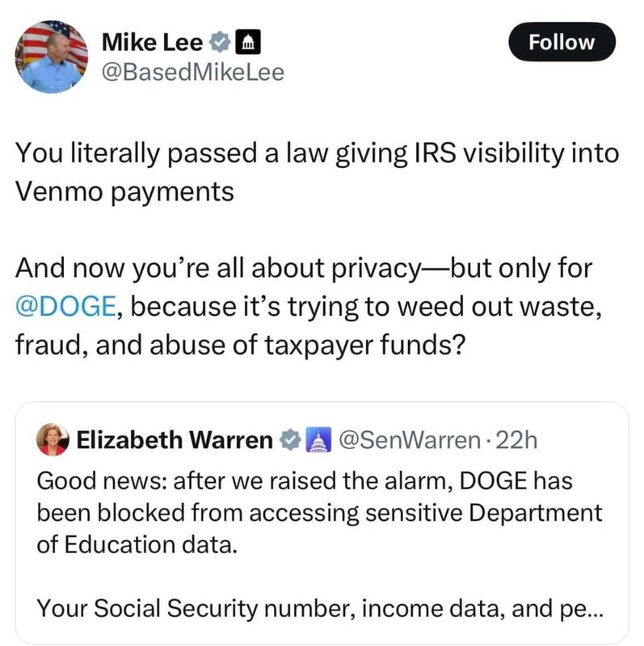Click Mike Lee's verified checkmark badge
644x646 pixels.
220,40
